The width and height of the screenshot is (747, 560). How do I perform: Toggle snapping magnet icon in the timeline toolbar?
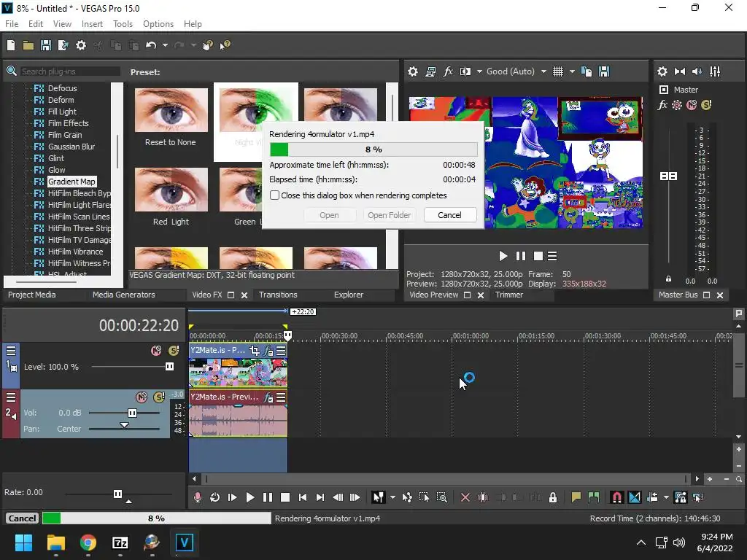click(x=616, y=497)
